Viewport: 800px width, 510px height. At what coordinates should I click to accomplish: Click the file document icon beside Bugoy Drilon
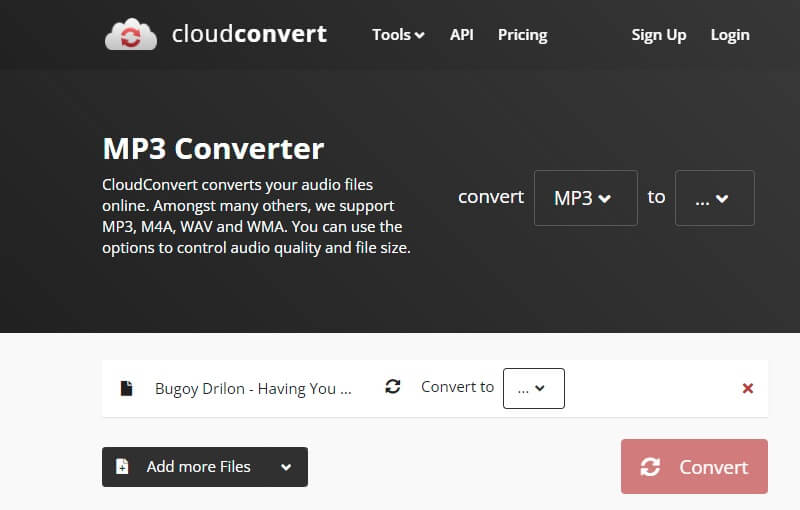tap(126, 388)
